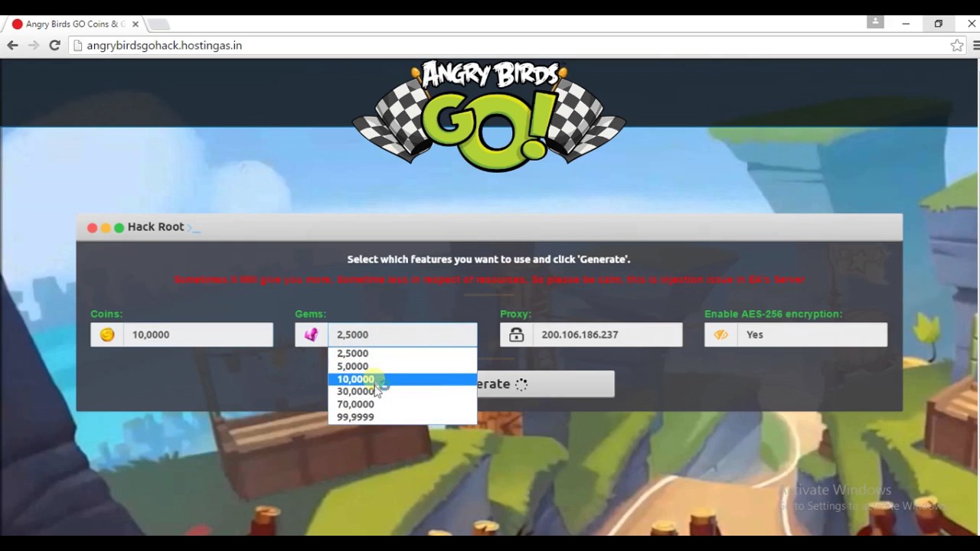The height and width of the screenshot is (551, 980).
Task: Open a new browser tab
Action: tap(158, 24)
